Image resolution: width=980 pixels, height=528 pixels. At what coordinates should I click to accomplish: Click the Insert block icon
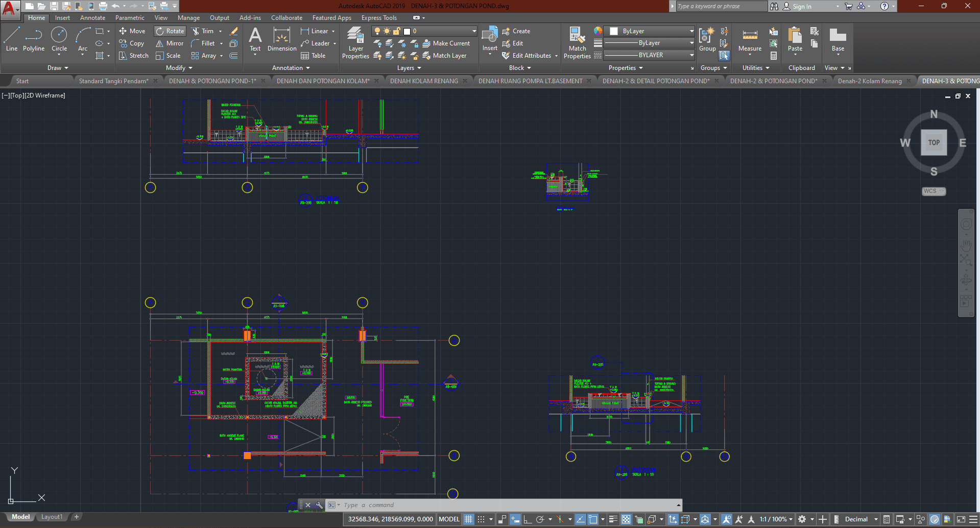(x=490, y=39)
